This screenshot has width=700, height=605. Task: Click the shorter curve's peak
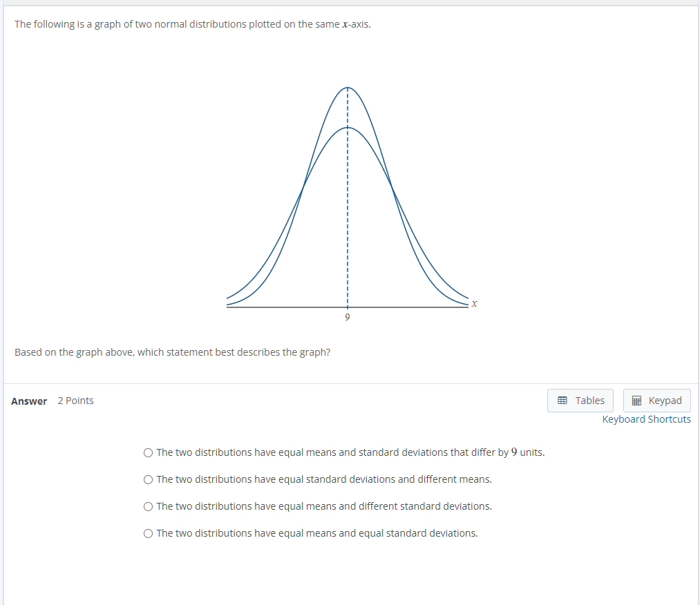pyautogui.click(x=348, y=127)
